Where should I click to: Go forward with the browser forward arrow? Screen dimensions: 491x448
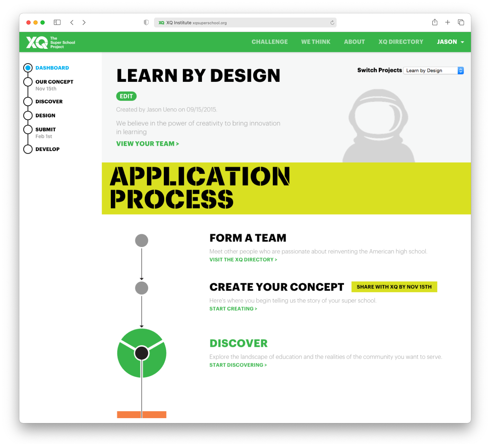[84, 22]
